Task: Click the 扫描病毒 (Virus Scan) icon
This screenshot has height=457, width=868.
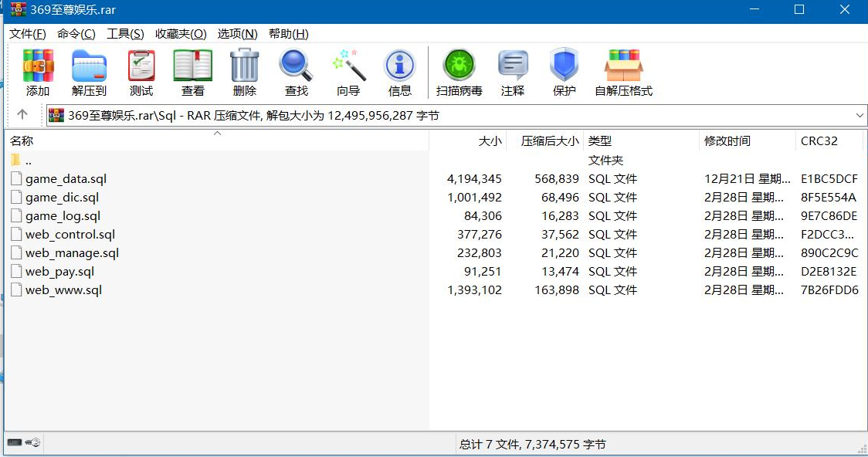Action: tap(459, 69)
